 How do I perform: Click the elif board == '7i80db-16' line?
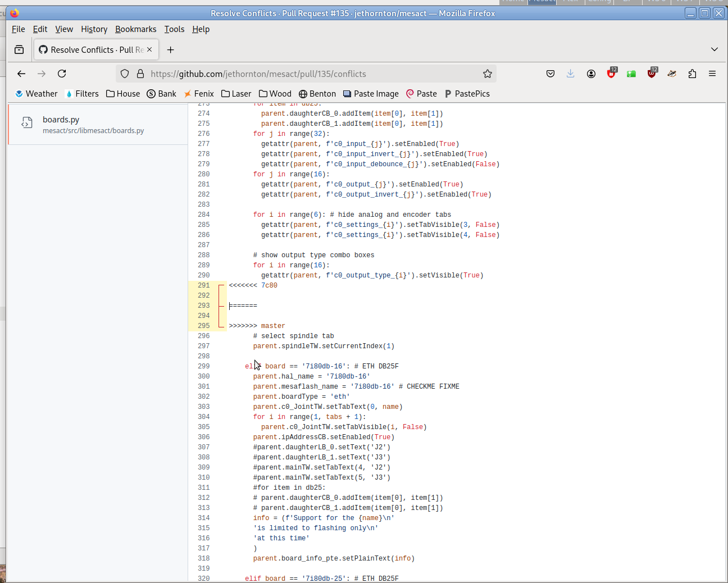[x=322, y=366]
